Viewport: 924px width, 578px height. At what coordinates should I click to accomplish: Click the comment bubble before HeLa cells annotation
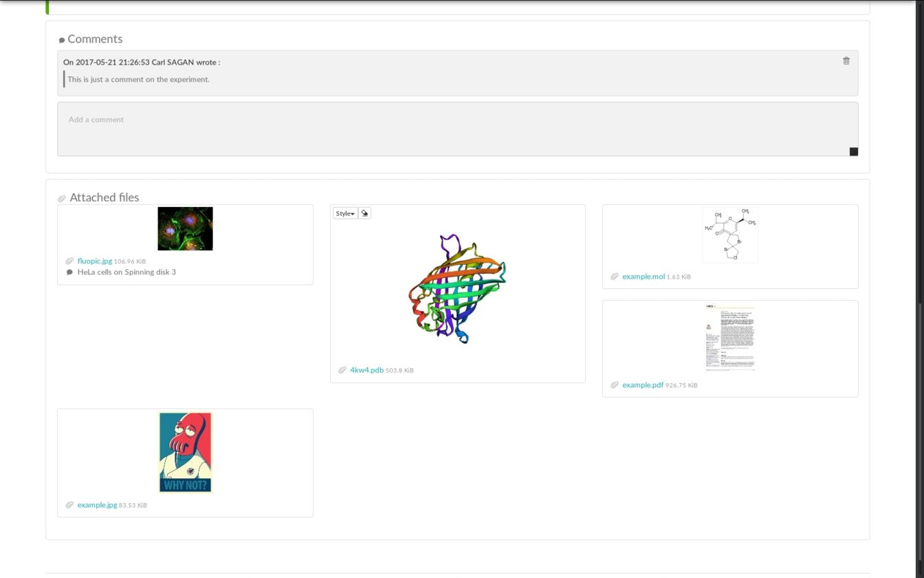coord(69,272)
